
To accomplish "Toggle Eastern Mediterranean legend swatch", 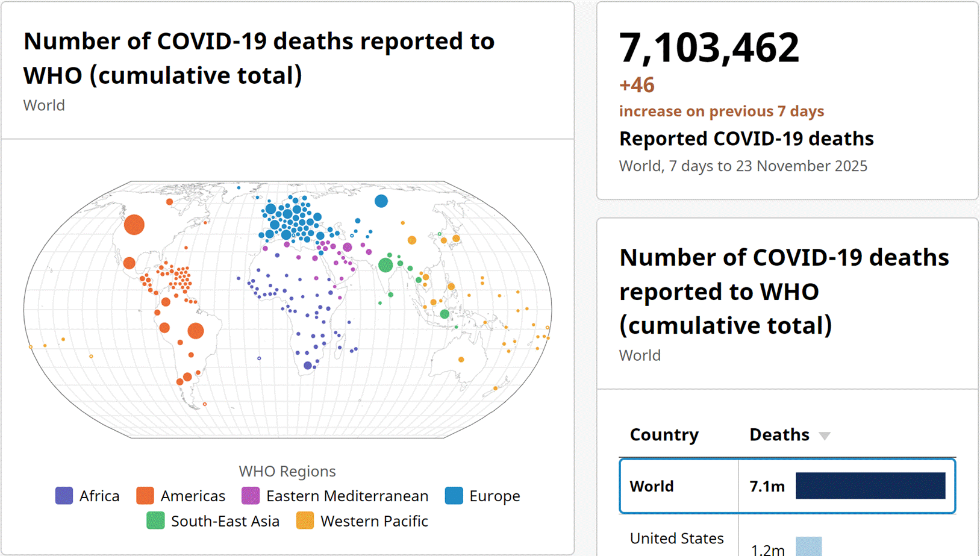I will [x=251, y=496].
